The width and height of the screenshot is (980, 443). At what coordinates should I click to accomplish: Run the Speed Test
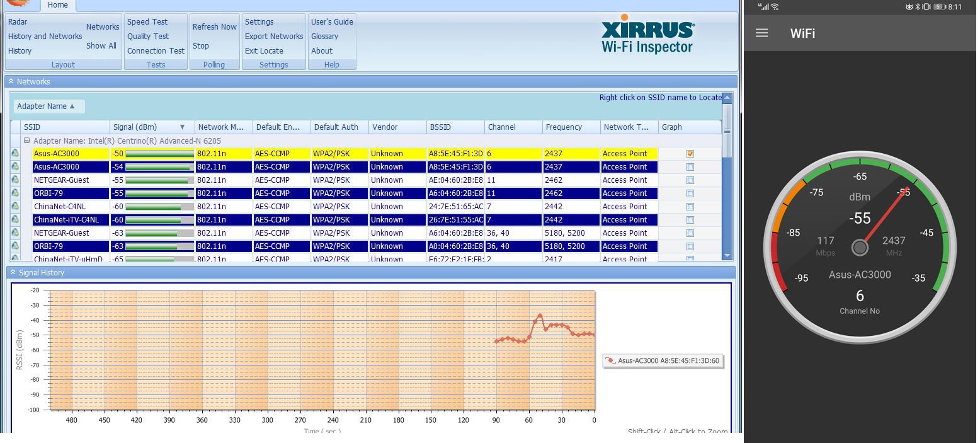click(x=147, y=21)
